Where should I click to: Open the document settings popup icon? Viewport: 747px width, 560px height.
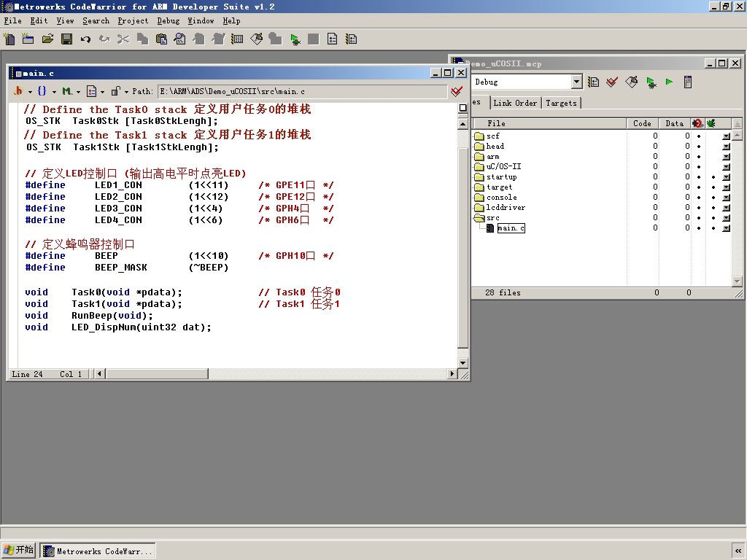[91, 90]
